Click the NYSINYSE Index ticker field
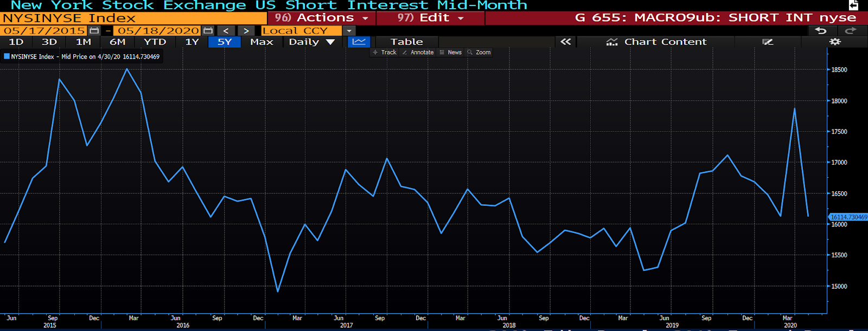The image size is (868, 331). coord(133,18)
